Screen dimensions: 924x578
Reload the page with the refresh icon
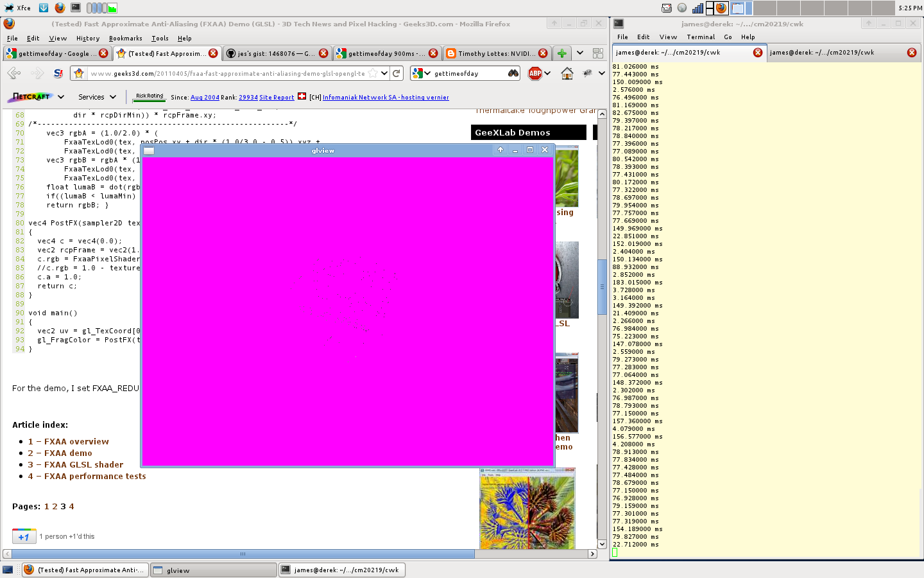[397, 73]
